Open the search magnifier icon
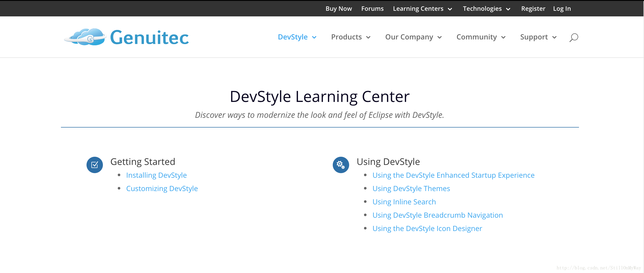Screen dimensions: 644x273 click(574, 37)
